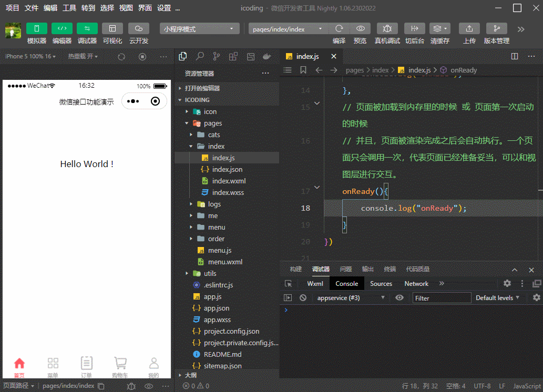Click the console Filter input field
Screen dimensions: 543x392
(442, 298)
